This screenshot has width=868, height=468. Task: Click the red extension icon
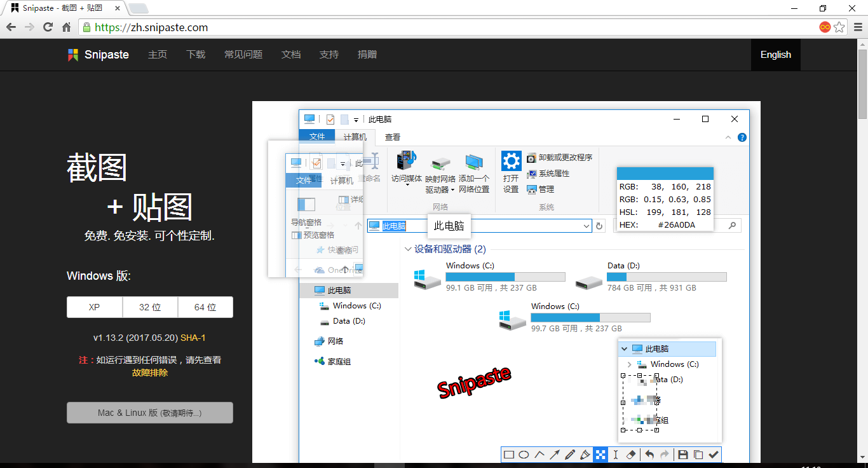[x=825, y=27]
